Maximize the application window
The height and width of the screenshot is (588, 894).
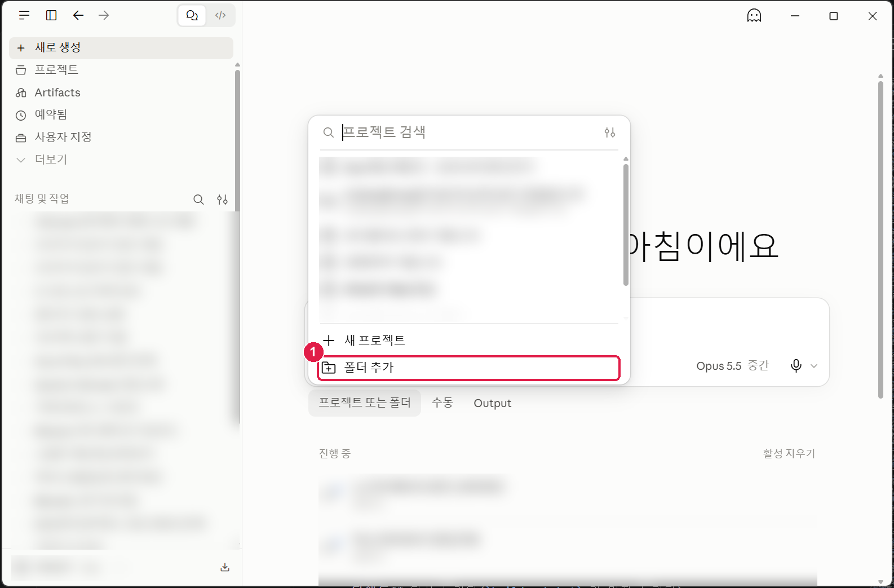coord(834,16)
